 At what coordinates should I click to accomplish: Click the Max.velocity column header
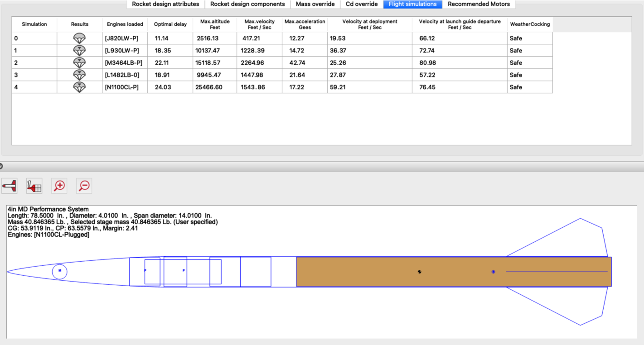click(x=260, y=24)
